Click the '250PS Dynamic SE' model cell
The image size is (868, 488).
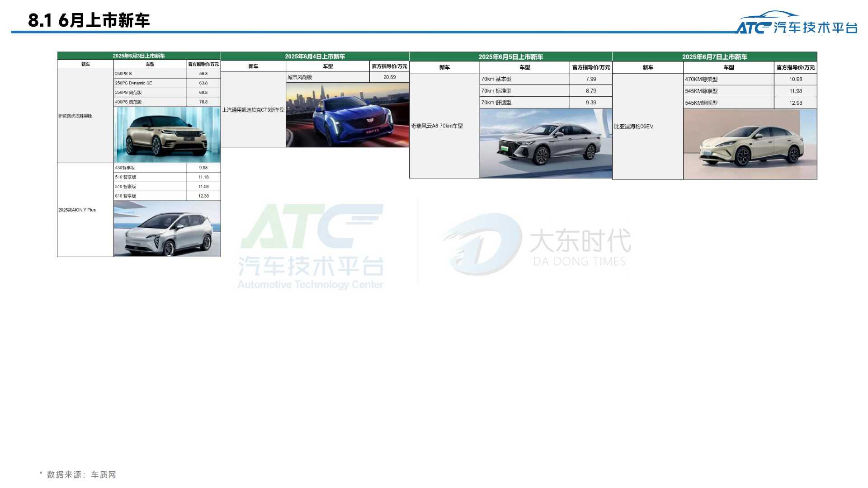click(x=150, y=83)
